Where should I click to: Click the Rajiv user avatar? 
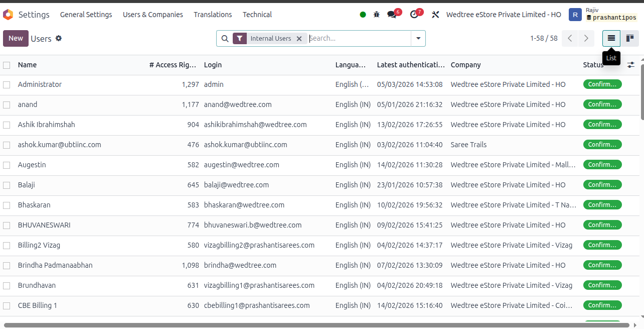(575, 15)
